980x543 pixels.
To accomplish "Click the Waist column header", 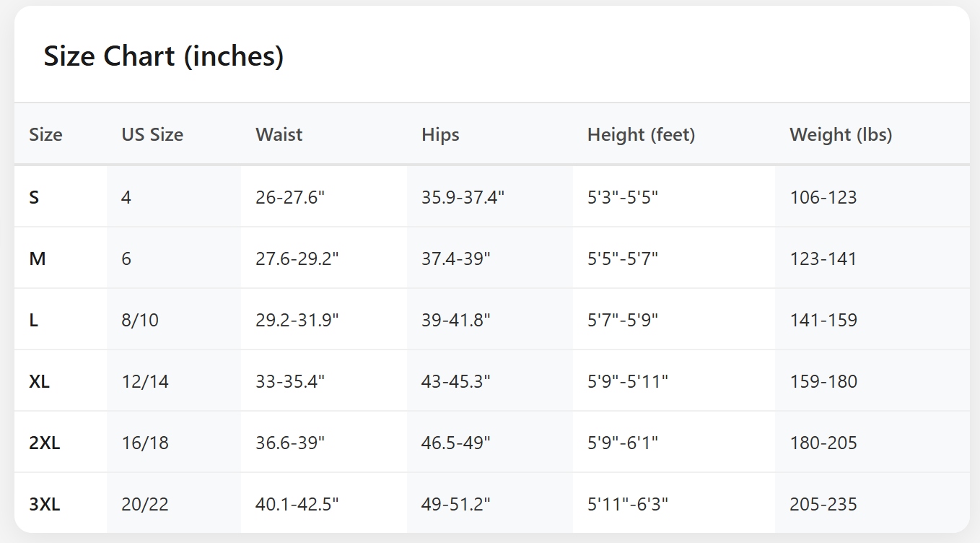I will (x=279, y=134).
